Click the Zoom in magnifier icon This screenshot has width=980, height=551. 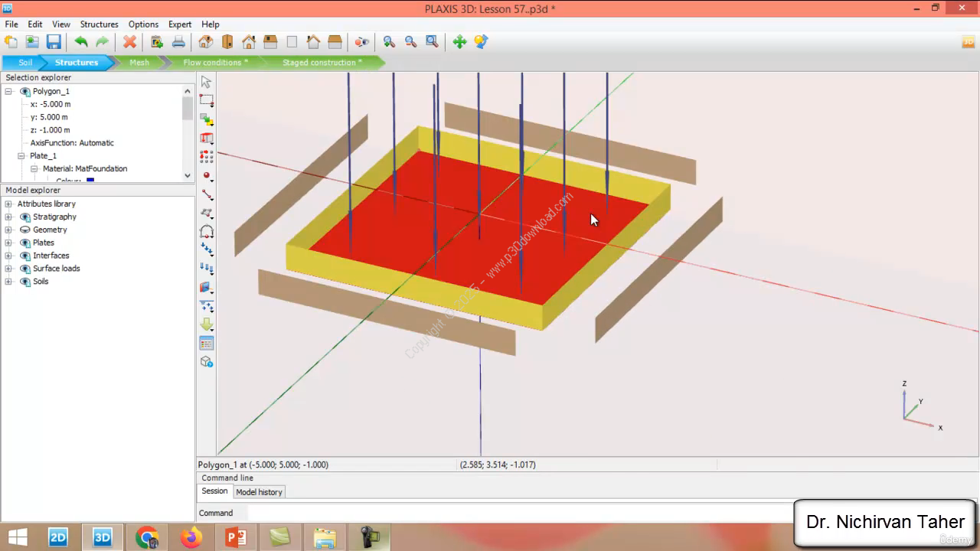point(389,42)
